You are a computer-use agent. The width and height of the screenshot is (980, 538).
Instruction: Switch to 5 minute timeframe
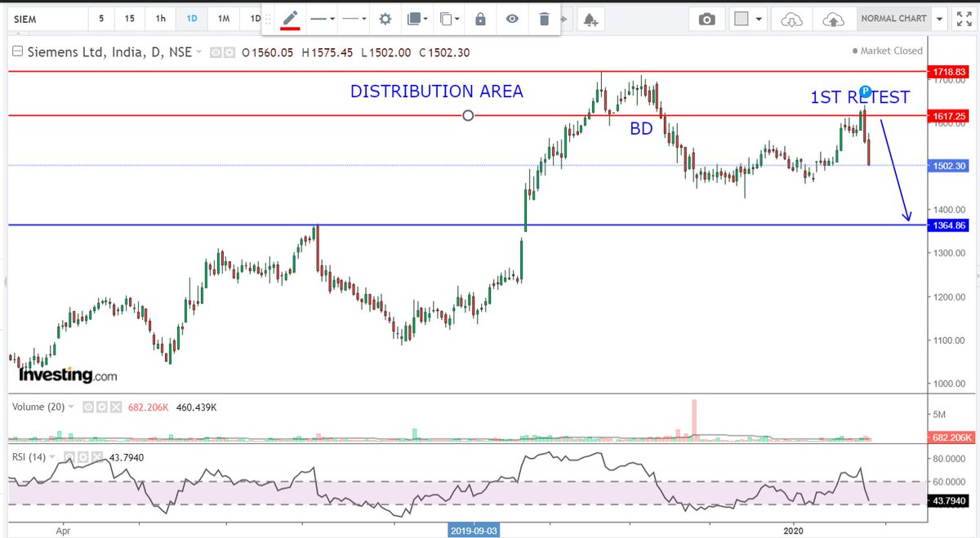101,18
